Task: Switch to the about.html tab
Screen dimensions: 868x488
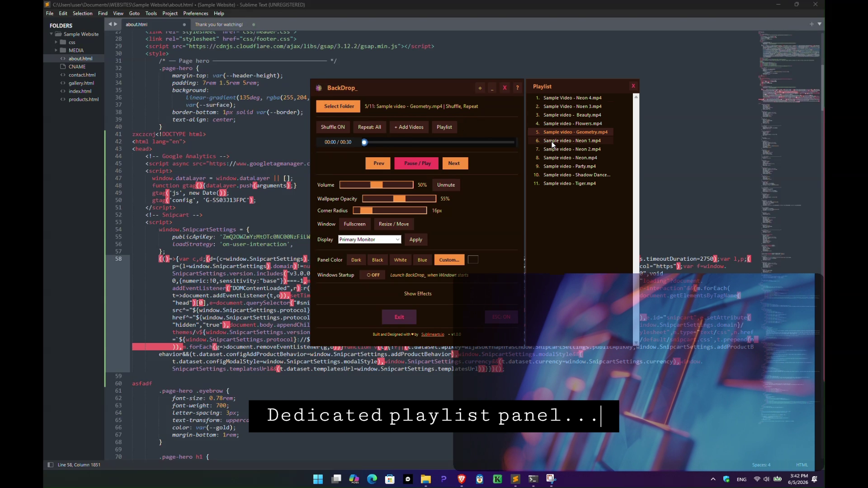Action: pyautogui.click(x=155, y=24)
